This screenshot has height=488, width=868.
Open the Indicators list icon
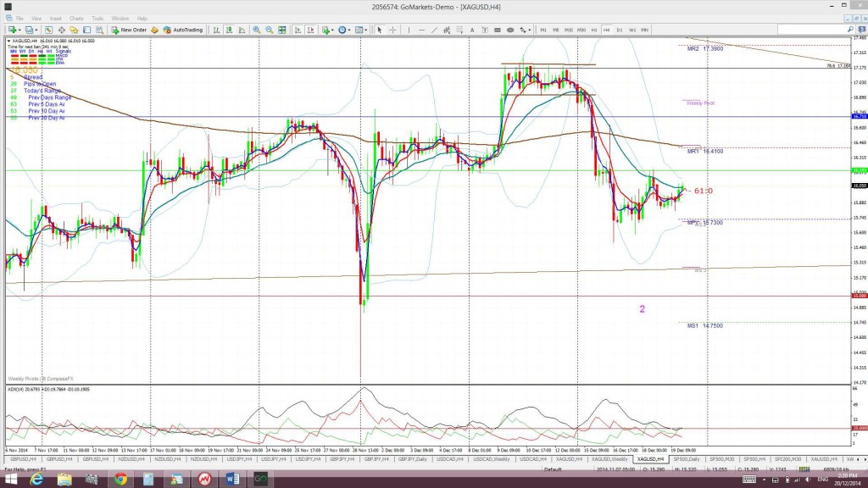(x=325, y=30)
